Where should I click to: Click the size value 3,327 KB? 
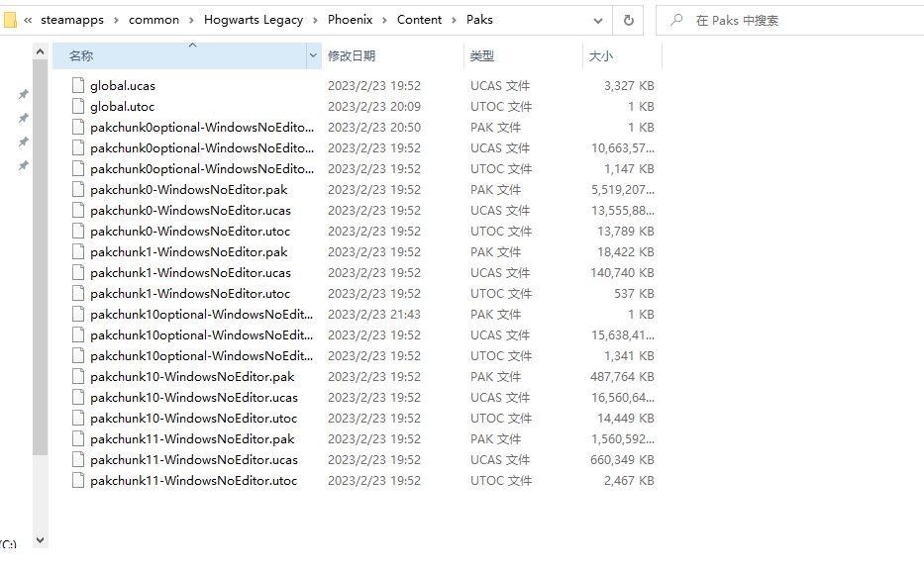click(x=629, y=85)
